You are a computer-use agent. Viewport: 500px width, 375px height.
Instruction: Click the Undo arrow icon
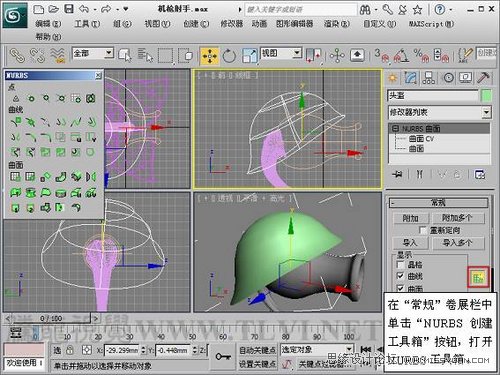pyautogui.click(x=84, y=9)
